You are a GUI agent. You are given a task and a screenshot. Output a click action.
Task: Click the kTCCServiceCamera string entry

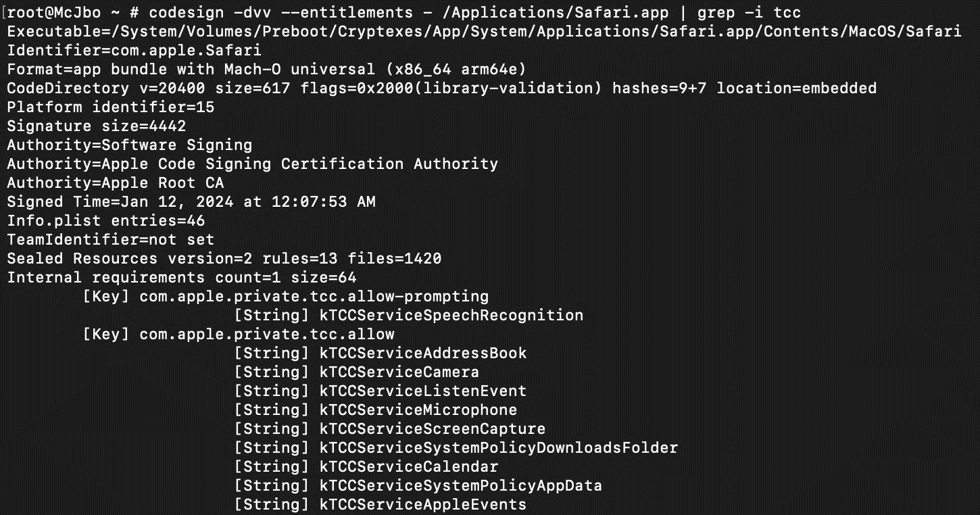point(399,372)
